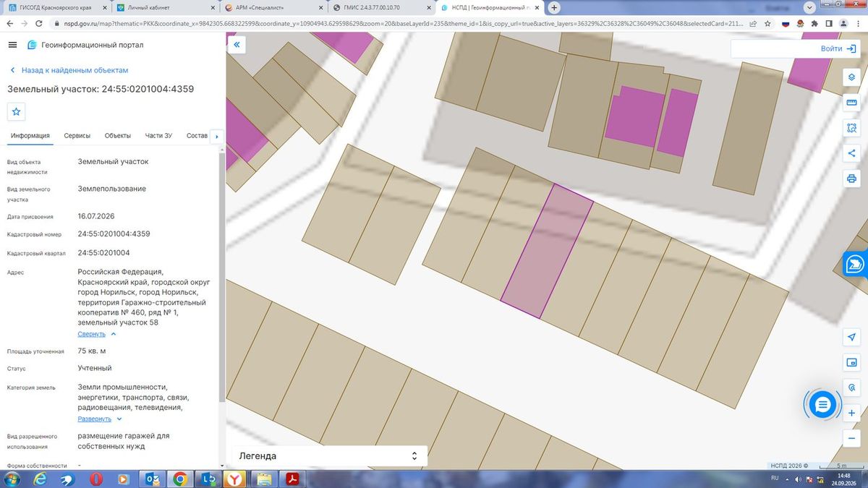Open the map layers panel

(851, 77)
